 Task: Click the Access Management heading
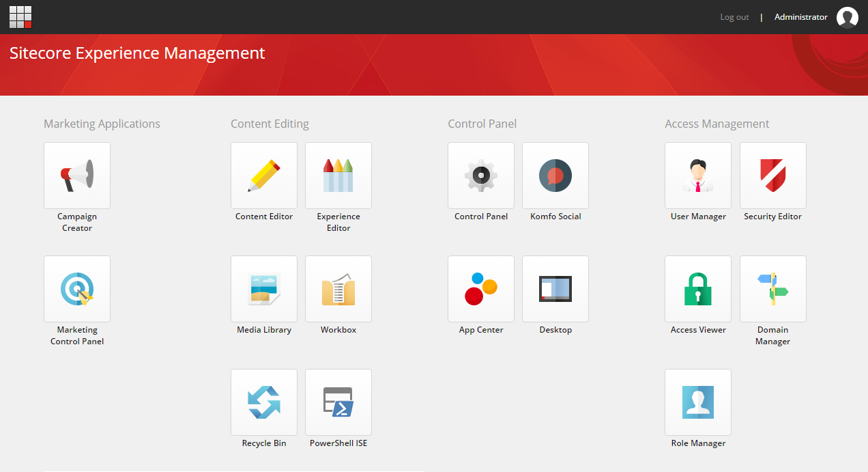[x=717, y=124]
